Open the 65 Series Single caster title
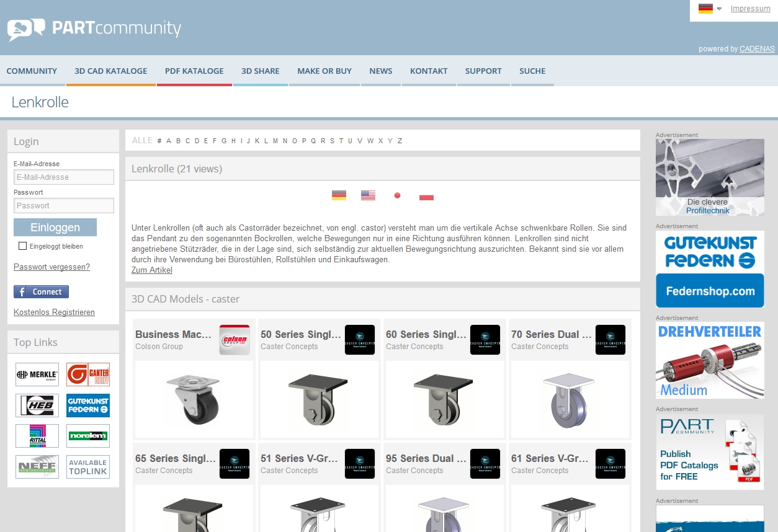This screenshot has width=778, height=532. (x=176, y=459)
